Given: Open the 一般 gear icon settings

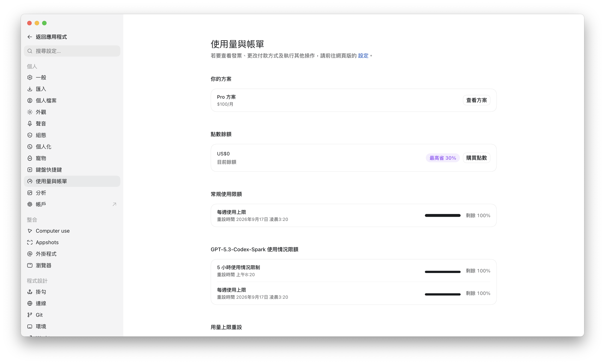Looking at the screenshot, I should point(30,78).
